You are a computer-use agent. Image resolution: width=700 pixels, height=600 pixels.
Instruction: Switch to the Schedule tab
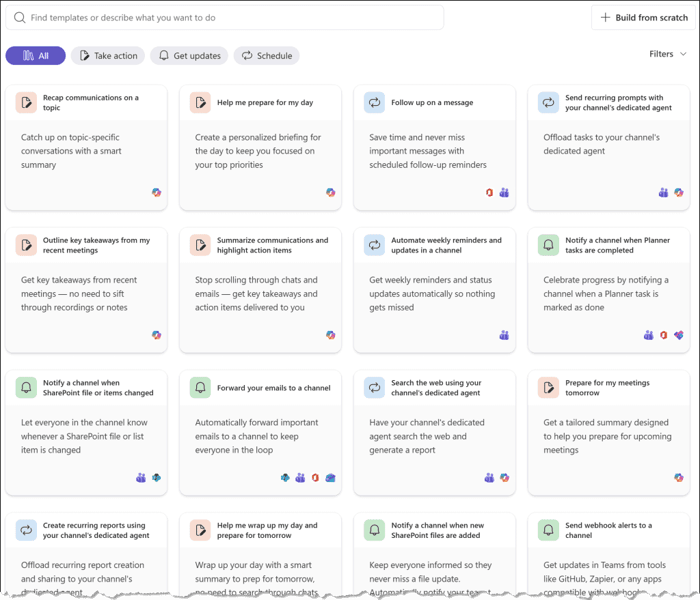pyautogui.click(x=267, y=56)
